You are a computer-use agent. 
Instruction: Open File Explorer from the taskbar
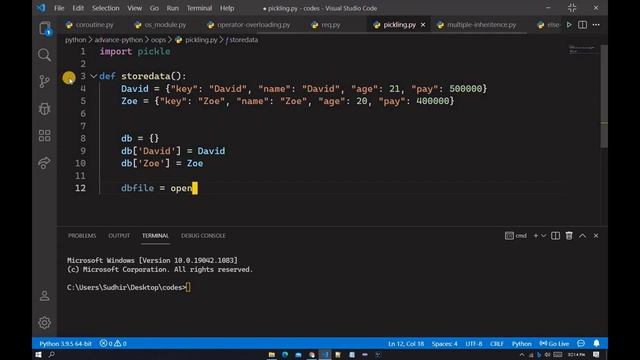[271, 355]
